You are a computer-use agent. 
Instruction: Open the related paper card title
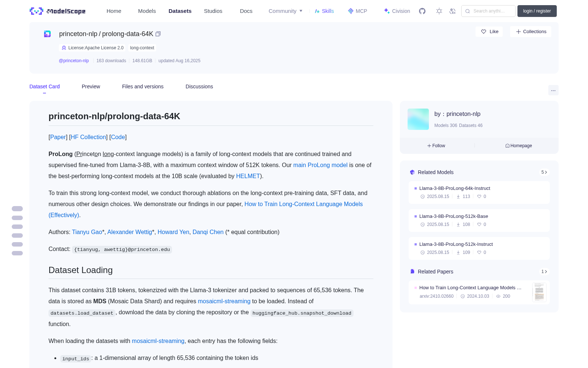470,288
